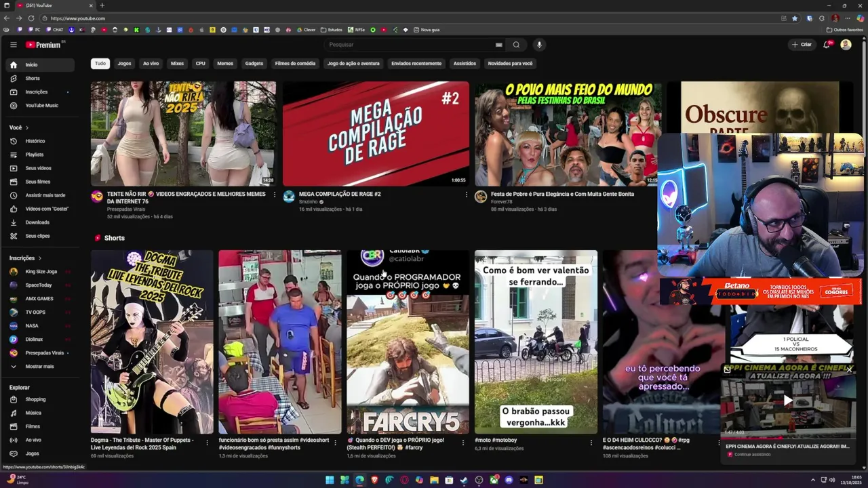868x488 pixels.
Task: Open Seus vídeos in sidebar
Action: click(41, 168)
